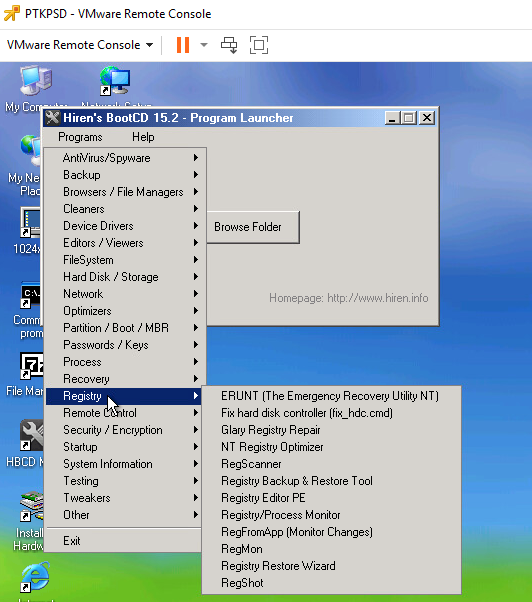Open the FileSystem submenu
This screenshot has height=602, width=532.
tap(126, 260)
